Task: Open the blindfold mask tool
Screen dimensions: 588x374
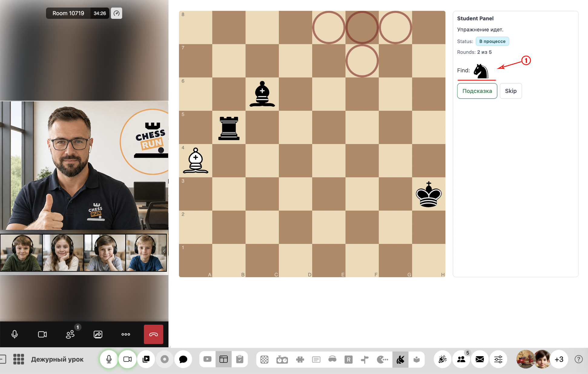Action: pyautogui.click(x=332, y=359)
